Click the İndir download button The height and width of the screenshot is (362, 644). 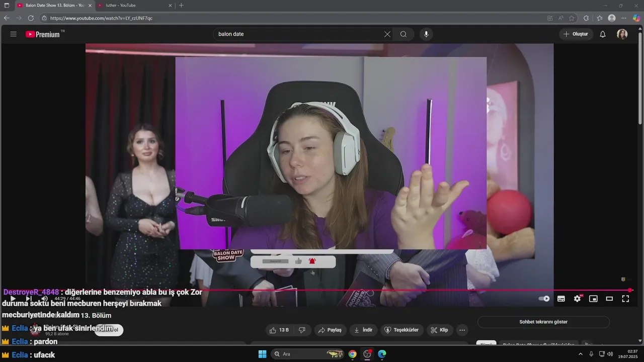tap(363, 330)
